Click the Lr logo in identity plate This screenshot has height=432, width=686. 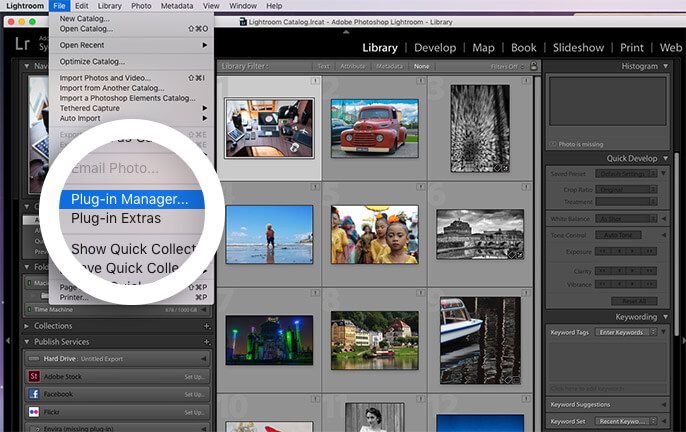[22, 44]
